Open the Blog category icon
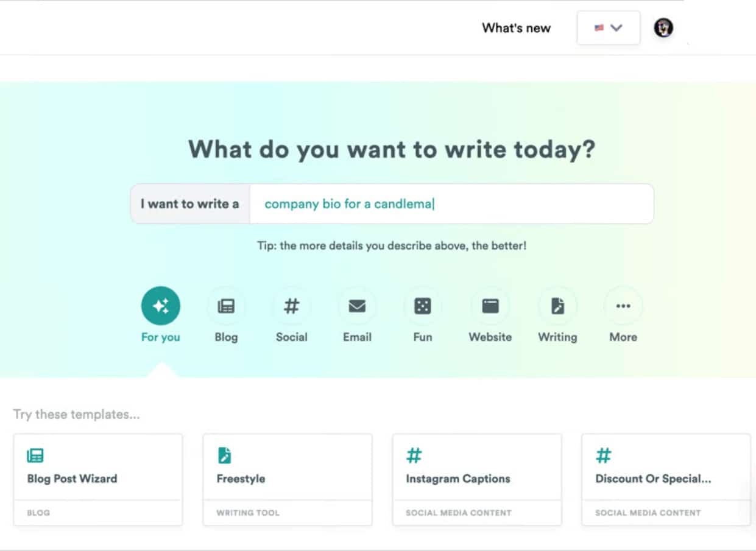 pos(226,306)
